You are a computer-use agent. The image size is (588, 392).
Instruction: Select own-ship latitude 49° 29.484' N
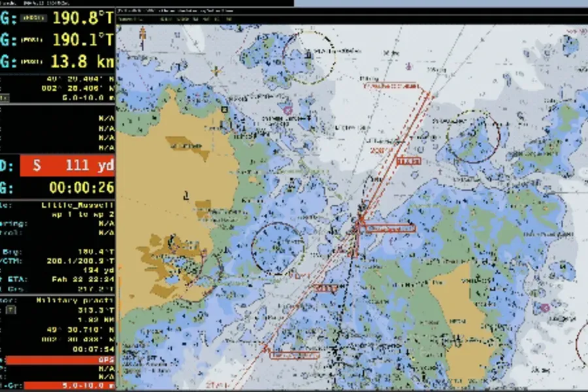80,79
